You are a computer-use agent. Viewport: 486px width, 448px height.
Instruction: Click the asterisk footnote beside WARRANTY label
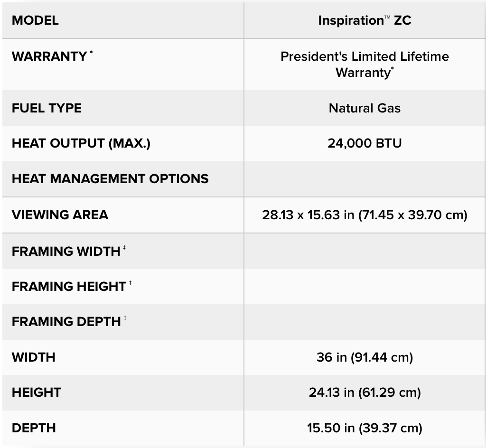point(91,53)
